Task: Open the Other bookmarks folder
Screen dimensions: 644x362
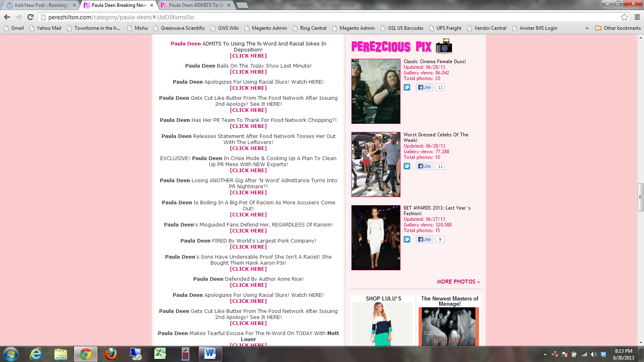Action: point(618,28)
